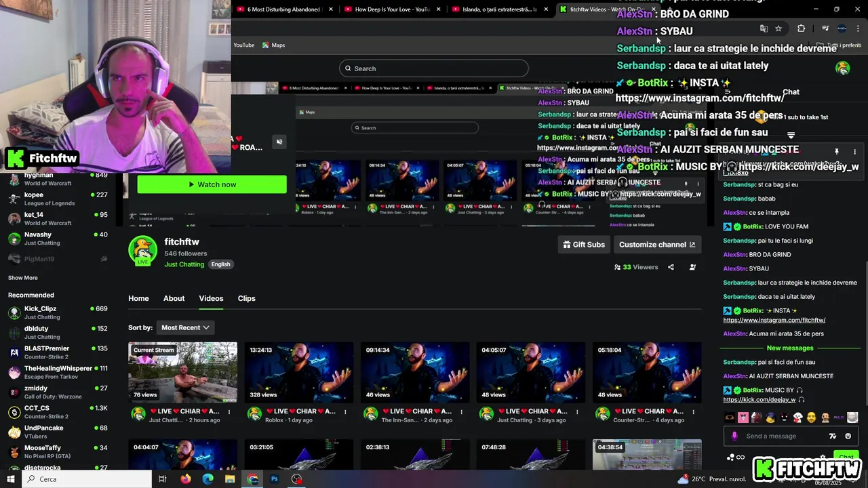Click the Instagram fitchftw chat link
The width and height of the screenshot is (868, 488).
click(774, 320)
